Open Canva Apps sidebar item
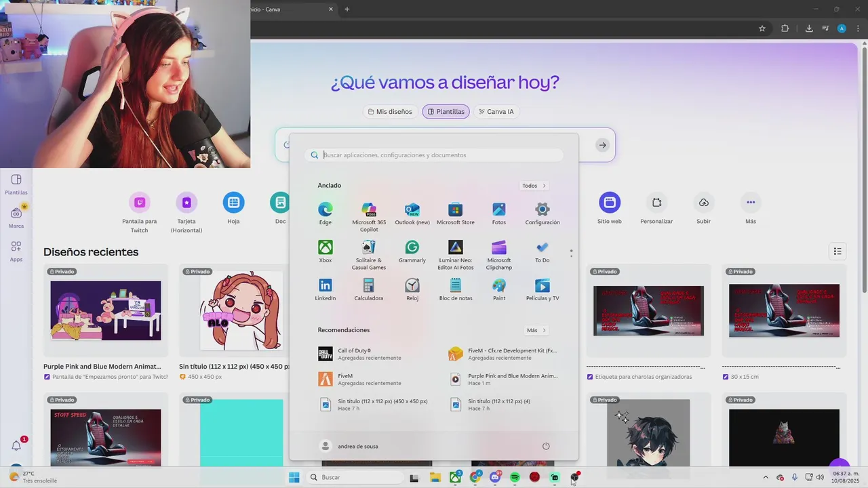 (16, 251)
